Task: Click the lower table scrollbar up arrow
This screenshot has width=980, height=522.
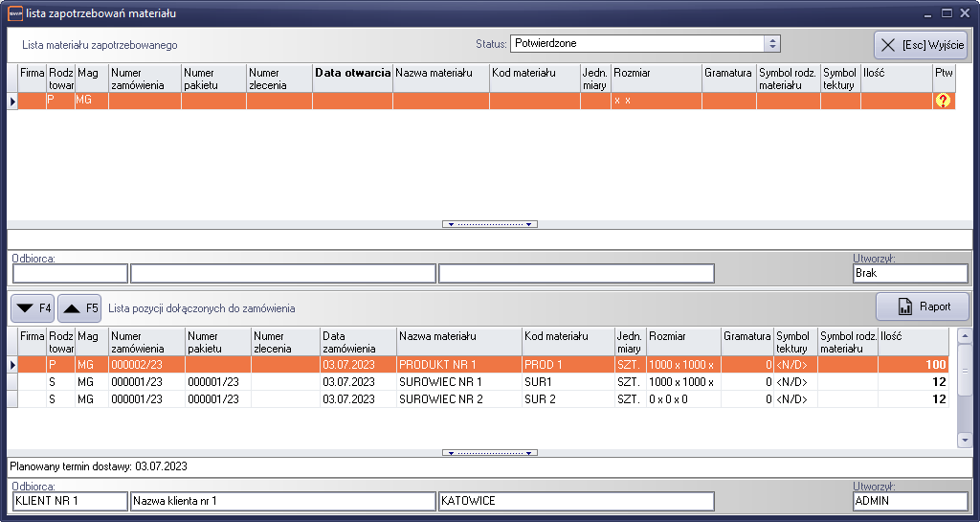Action: [965, 336]
